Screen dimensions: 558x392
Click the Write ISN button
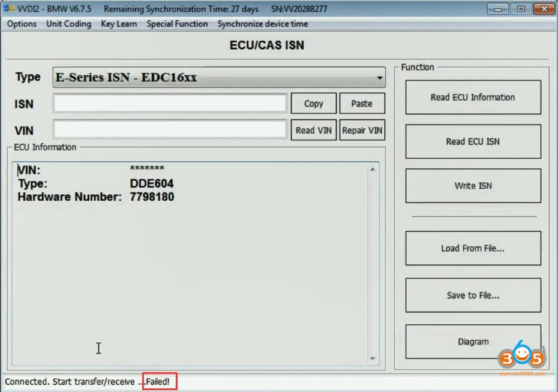coord(473,186)
